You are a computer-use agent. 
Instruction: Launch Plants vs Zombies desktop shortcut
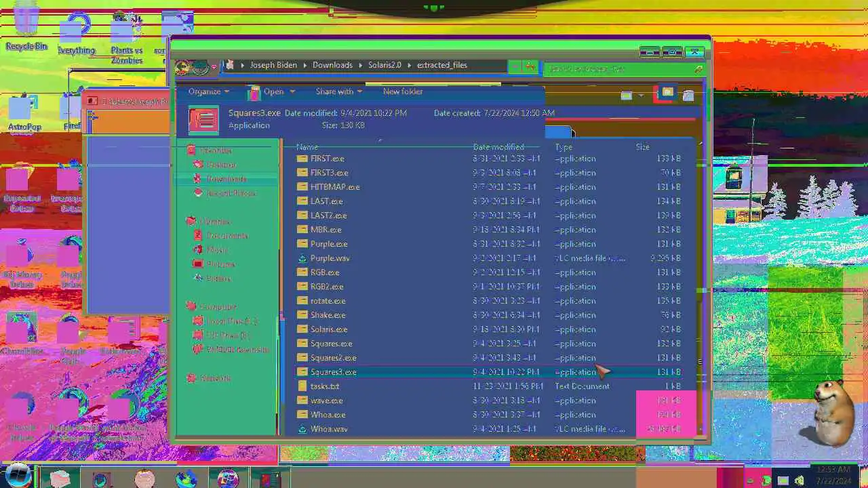[127, 39]
